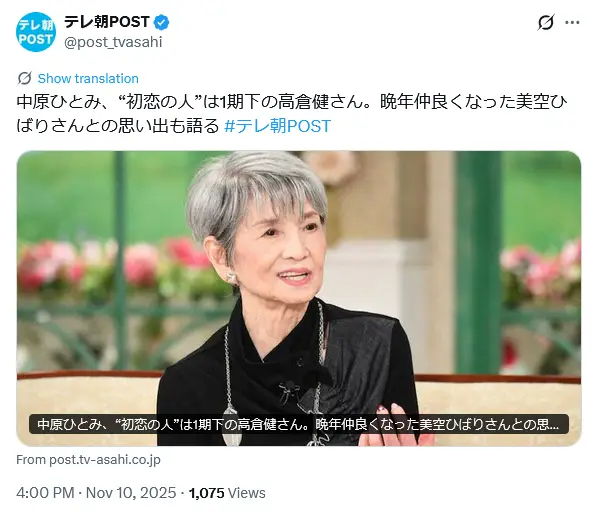598x512 pixels.
Task: Open the article card photo
Action: click(x=299, y=299)
